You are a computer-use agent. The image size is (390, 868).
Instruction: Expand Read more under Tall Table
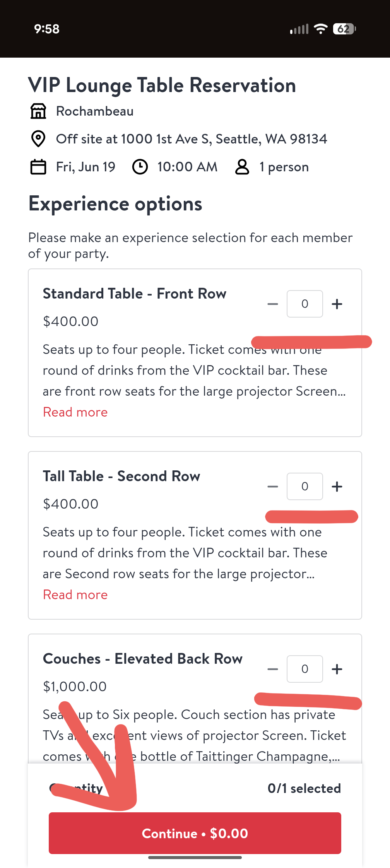[x=75, y=595]
